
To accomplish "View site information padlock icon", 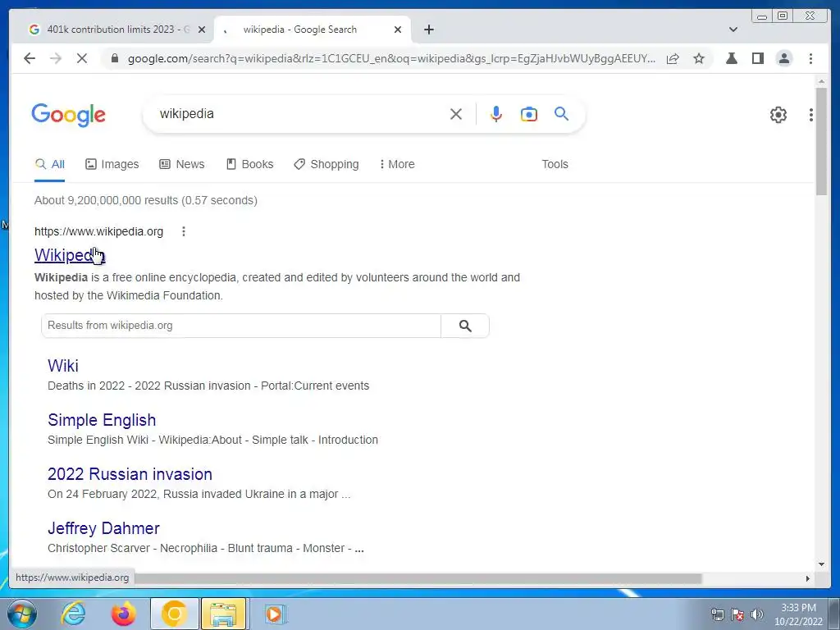I will click(114, 58).
